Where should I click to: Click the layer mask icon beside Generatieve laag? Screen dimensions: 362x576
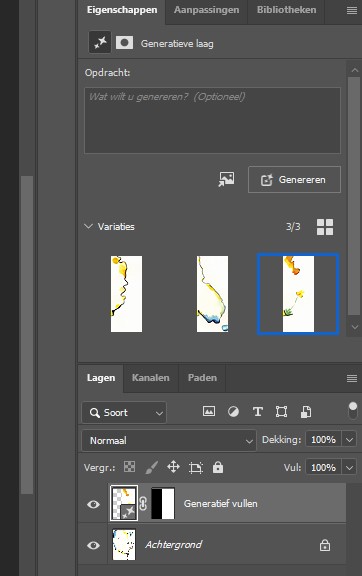coord(125,43)
